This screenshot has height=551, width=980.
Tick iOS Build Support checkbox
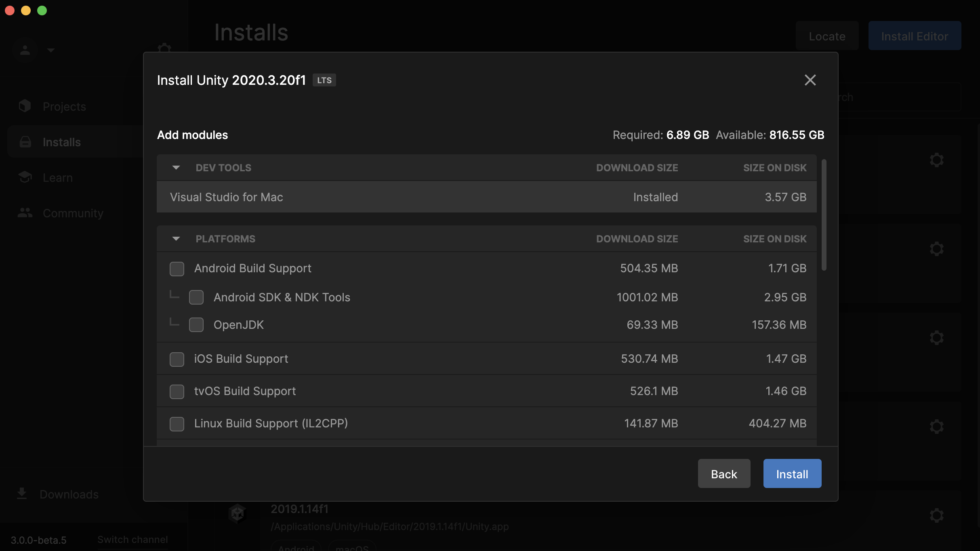coord(177,359)
